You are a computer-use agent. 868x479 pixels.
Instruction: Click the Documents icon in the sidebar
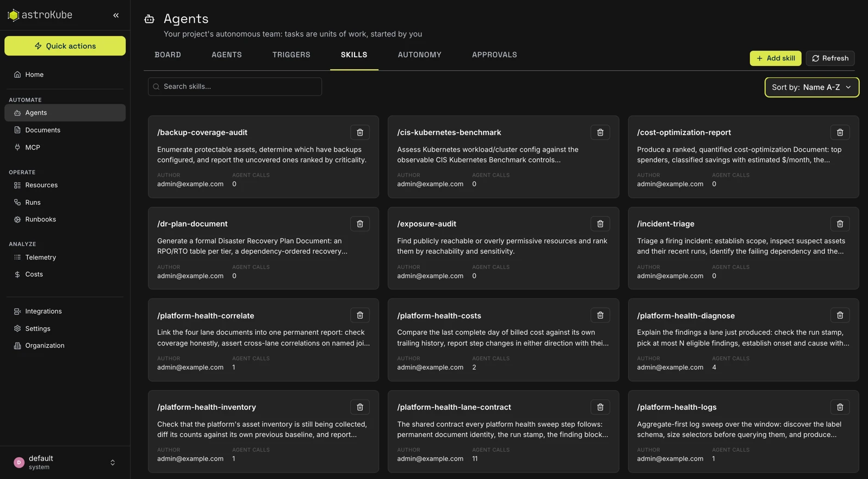[x=17, y=130]
